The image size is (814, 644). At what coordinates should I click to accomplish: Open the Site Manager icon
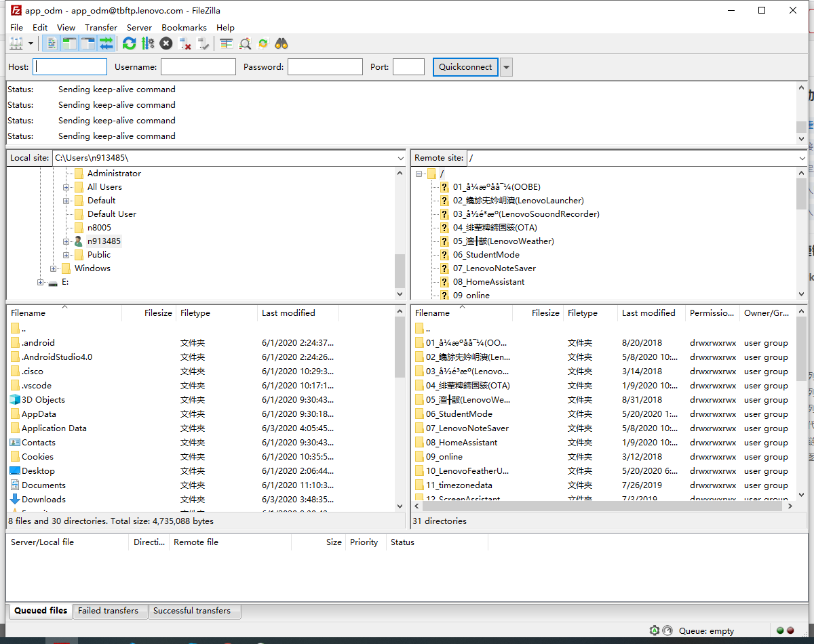click(16, 43)
